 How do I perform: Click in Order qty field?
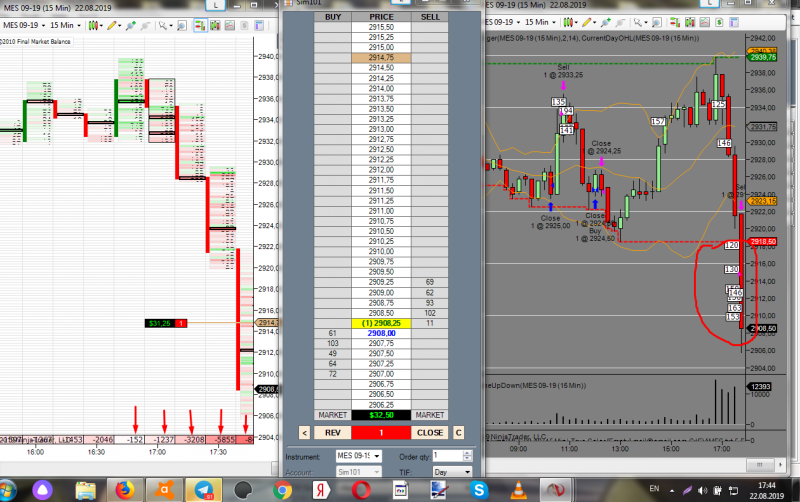pyautogui.click(x=447, y=456)
